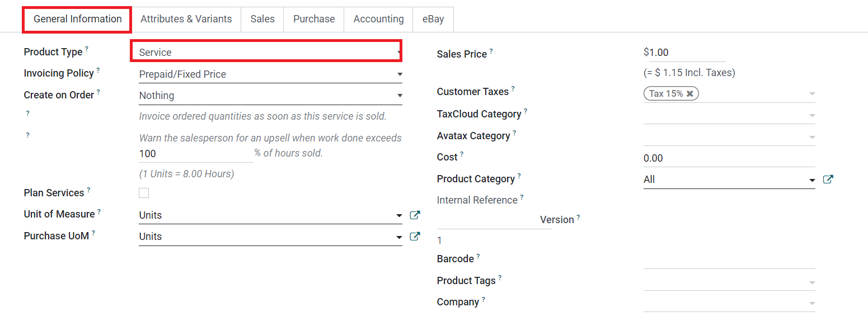The width and height of the screenshot is (868, 321).
Task: Open the Accounting tab
Action: [378, 19]
